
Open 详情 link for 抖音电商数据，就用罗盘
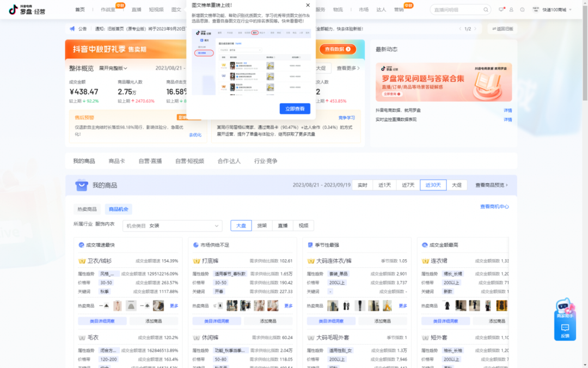pyautogui.click(x=508, y=111)
